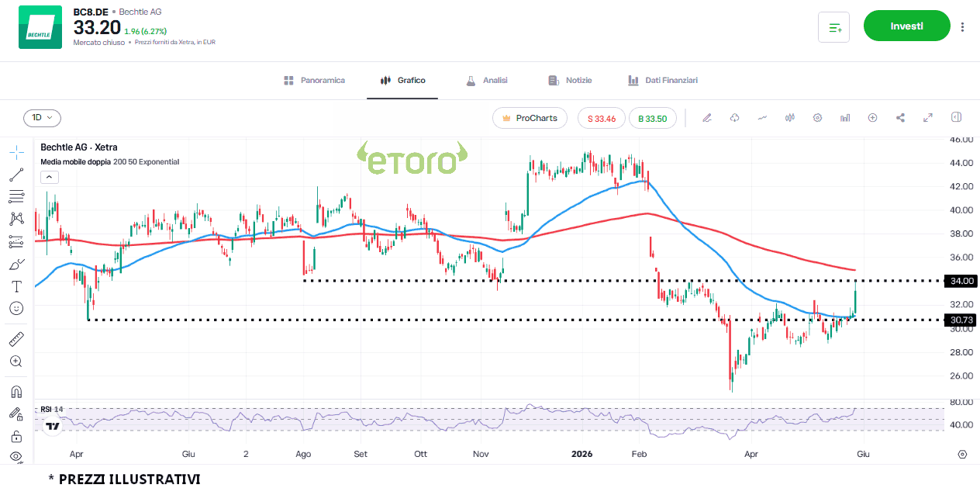Toggle stay in drawing mode

(16, 414)
